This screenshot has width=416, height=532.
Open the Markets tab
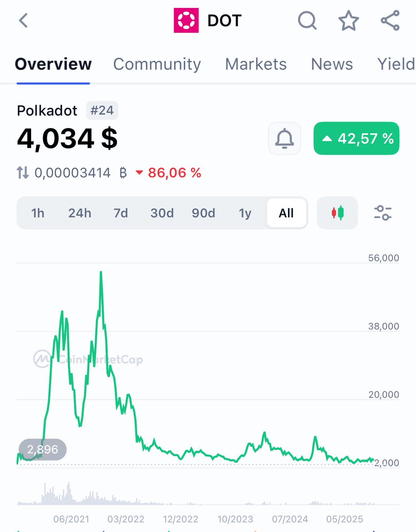pos(256,64)
